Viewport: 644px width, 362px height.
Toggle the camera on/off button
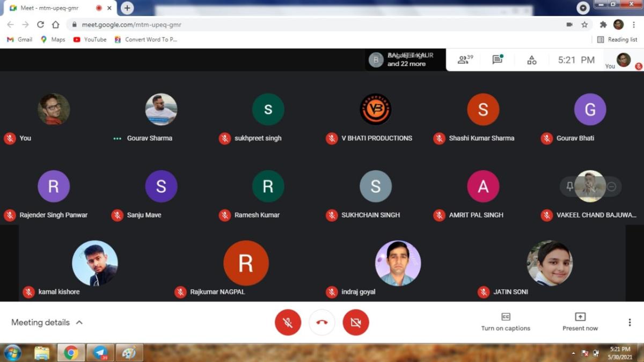(x=356, y=322)
